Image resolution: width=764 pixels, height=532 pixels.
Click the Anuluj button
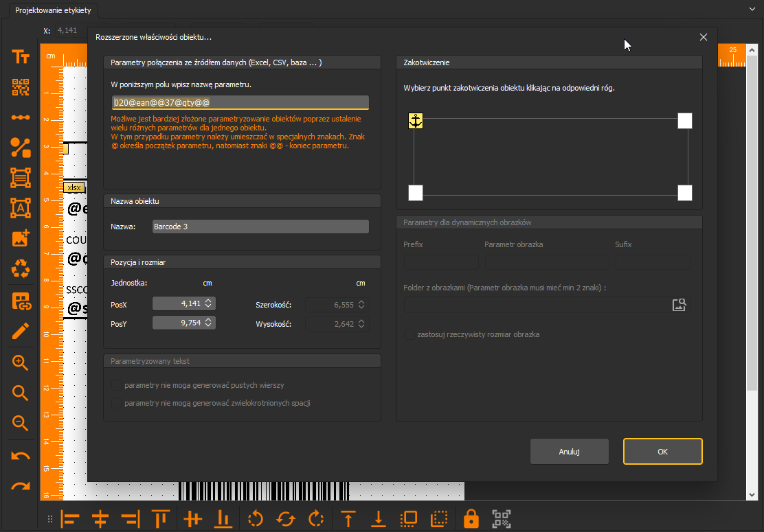[569, 452]
